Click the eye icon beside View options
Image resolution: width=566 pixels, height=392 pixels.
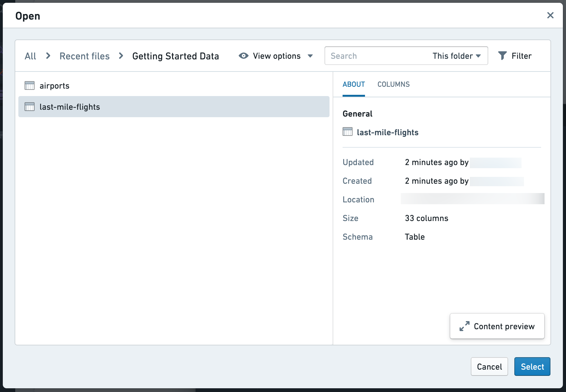point(243,56)
